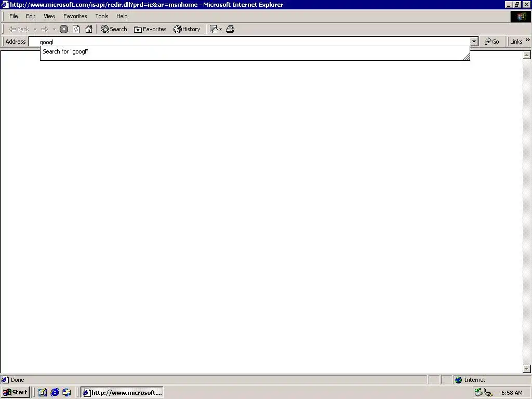Open the Tools menu
The height and width of the screenshot is (399, 532).
pos(101,16)
